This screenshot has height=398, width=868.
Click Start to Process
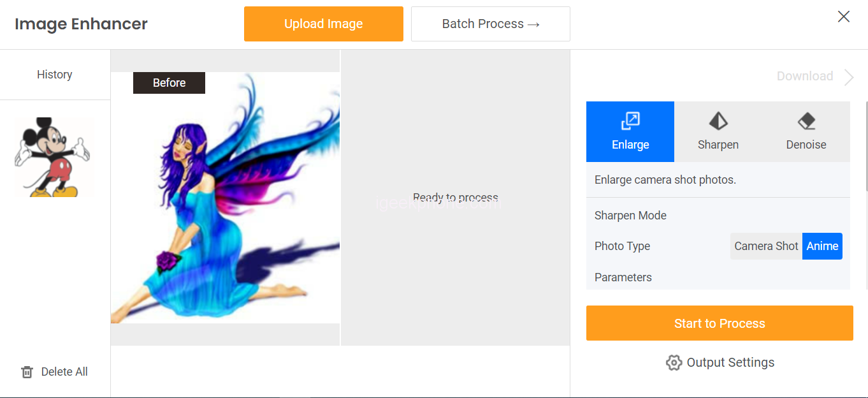point(720,323)
